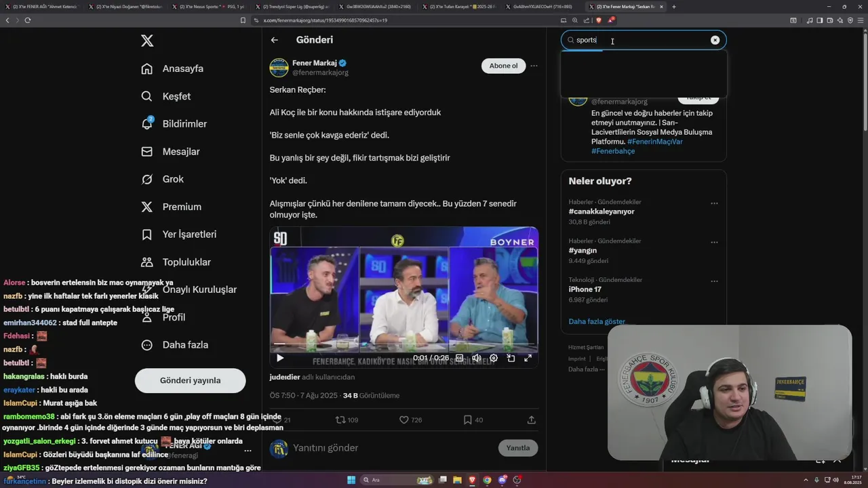This screenshot has width=868, height=488.
Task: Open more options for iPhone 17 trend
Action: 714,281
